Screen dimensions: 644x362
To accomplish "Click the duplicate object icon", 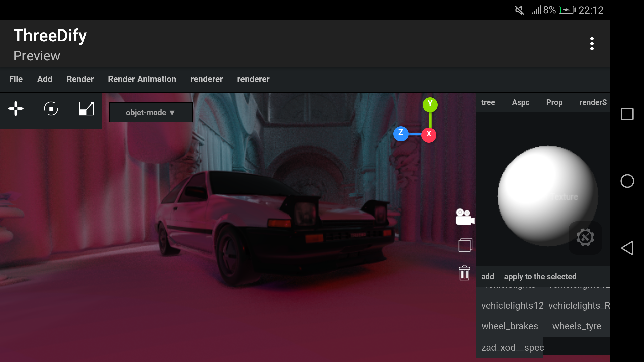I will pos(465,245).
